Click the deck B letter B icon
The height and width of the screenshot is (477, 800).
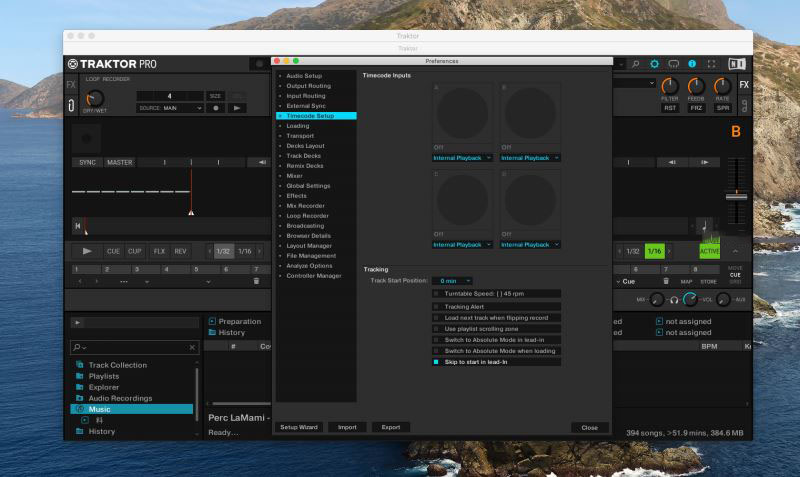click(x=736, y=132)
